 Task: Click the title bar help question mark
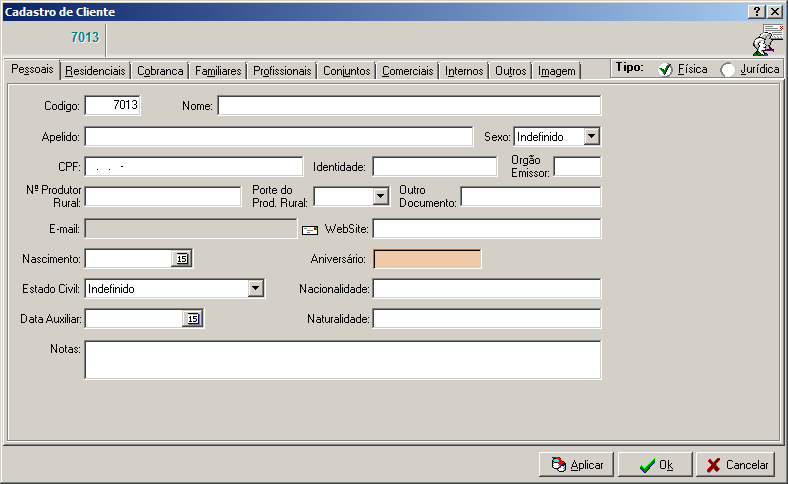756,11
